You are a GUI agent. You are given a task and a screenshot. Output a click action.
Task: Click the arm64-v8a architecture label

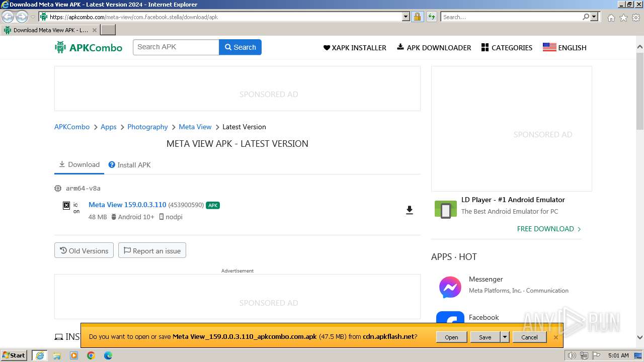[x=83, y=188]
